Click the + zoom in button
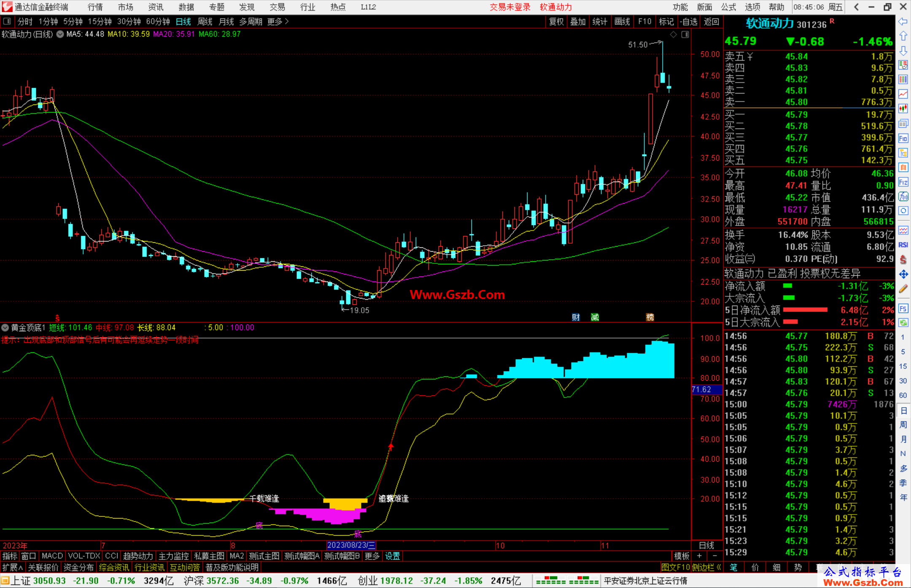Screen dimensions: 911x588 coord(699,556)
